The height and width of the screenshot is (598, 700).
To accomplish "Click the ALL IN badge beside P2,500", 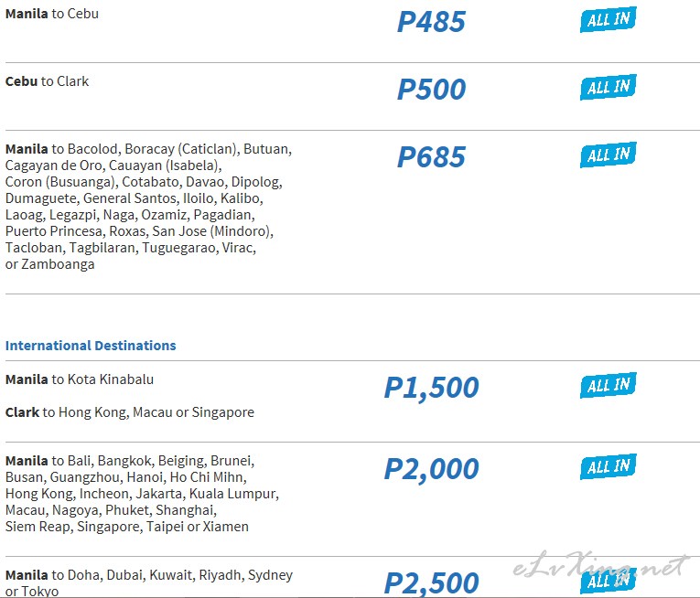I will point(608,582).
